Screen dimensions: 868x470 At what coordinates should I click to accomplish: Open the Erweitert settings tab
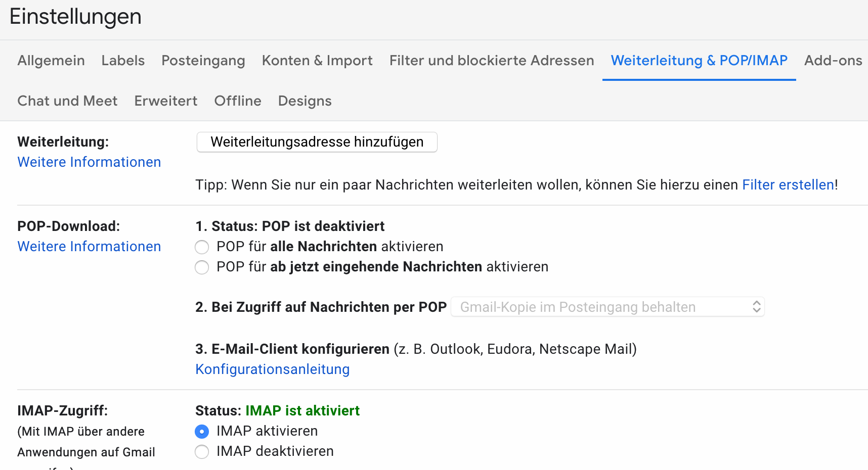[166, 101]
